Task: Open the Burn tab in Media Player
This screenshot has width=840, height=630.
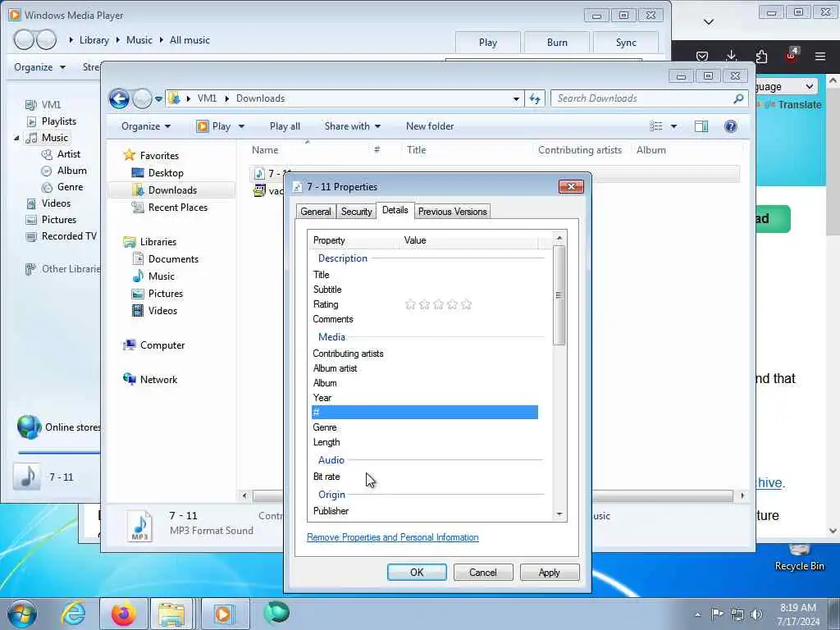Action: point(557,43)
